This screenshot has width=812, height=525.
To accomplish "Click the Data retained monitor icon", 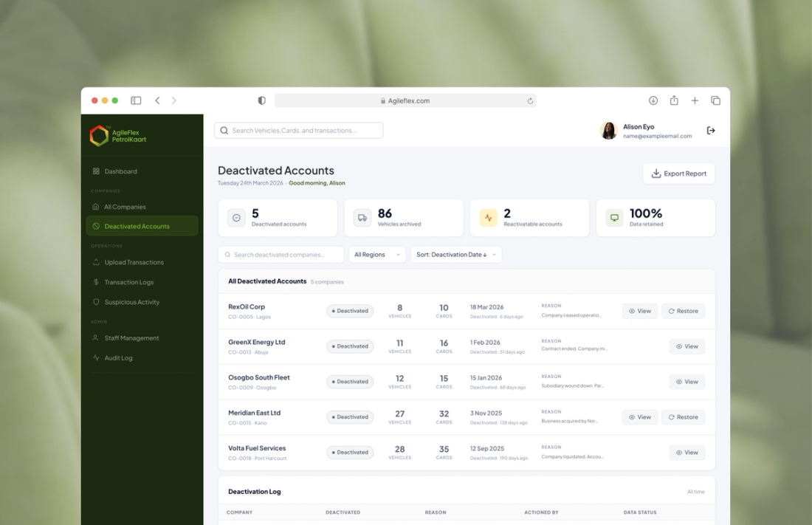I will click(614, 218).
